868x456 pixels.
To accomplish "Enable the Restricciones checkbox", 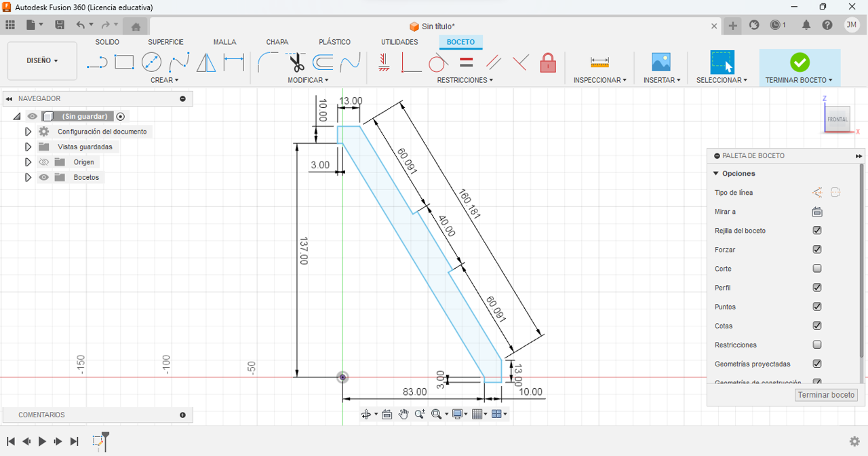I will [817, 345].
